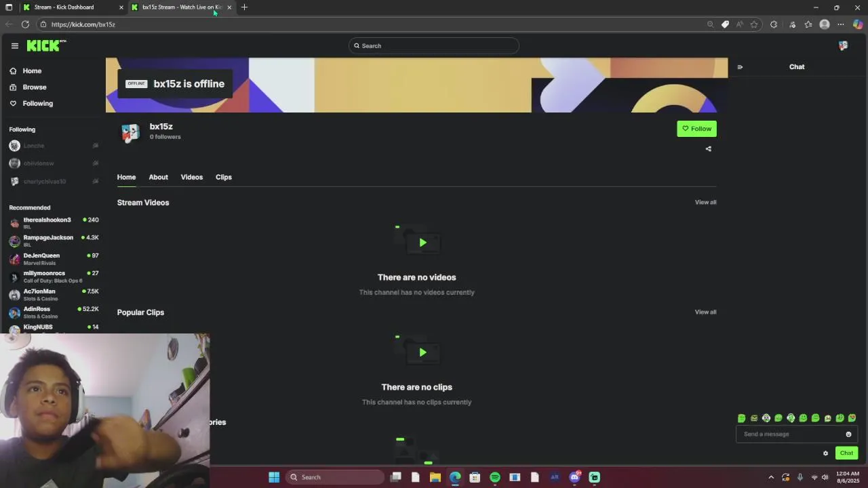The height and width of the screenshot is (488, 868).
Task: Open the Edge Copilot icon
Action: (x=858, y=24)
